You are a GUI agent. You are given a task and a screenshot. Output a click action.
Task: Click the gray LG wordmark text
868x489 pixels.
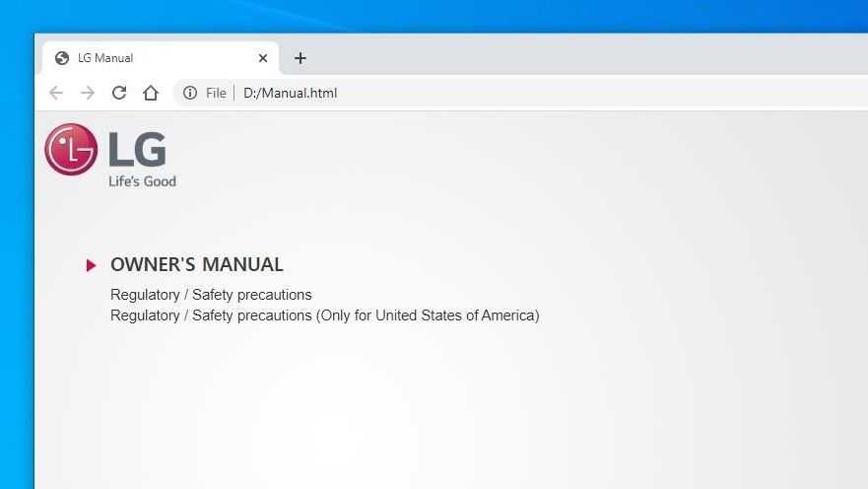coord(137,150)
